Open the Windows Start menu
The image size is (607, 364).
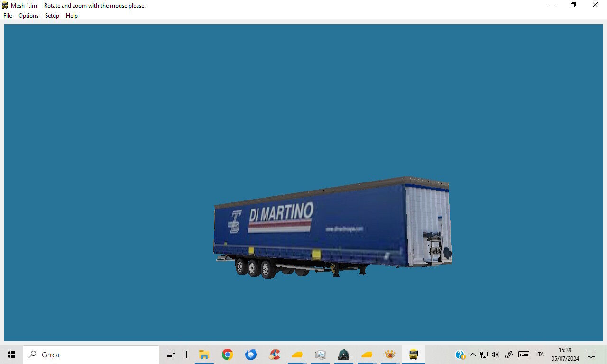[x=11, y=355]
